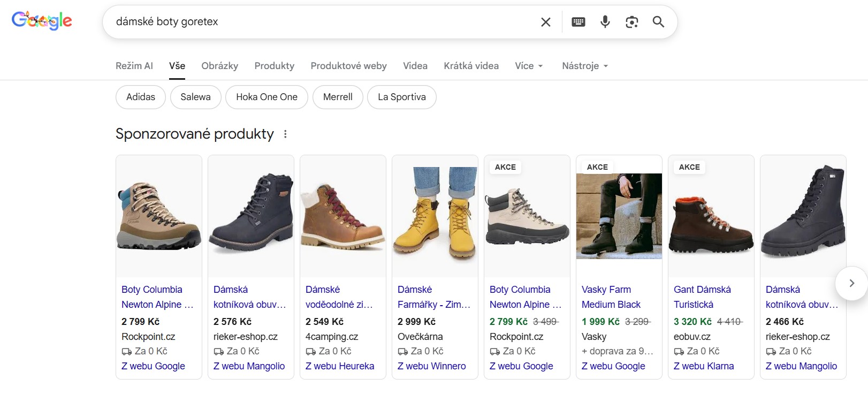Open the three-dot menu beside Sponzorované produkty
Image resolution: width=868 pixels, height=394 pixels.
tap(285, 134)
